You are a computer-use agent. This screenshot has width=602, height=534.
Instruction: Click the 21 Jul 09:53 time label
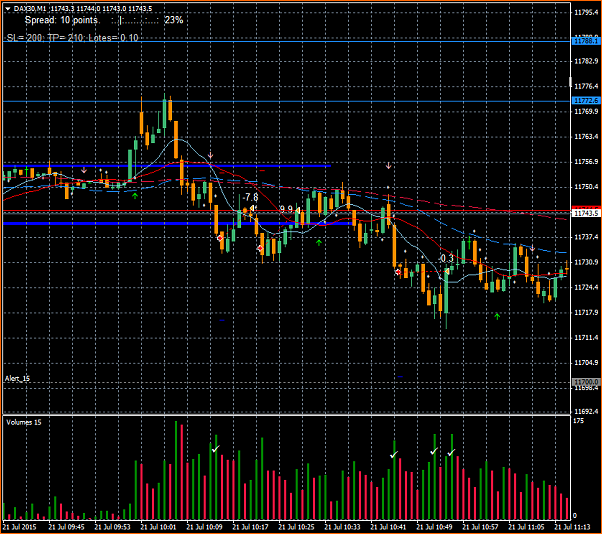click(112, 527)
